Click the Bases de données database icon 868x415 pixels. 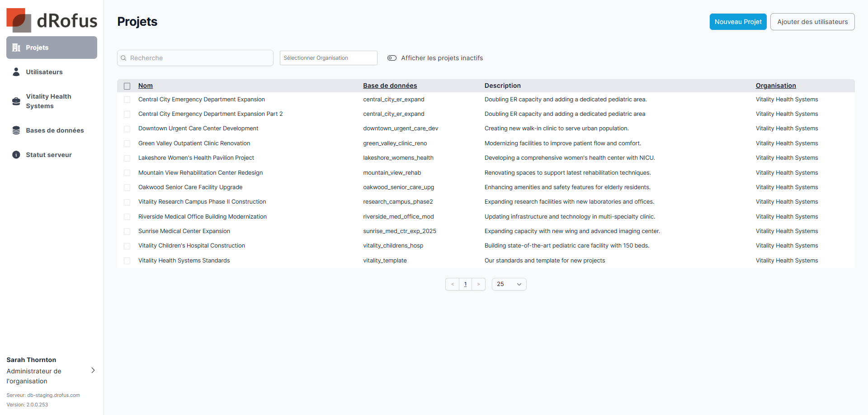(x=16, y=130)
